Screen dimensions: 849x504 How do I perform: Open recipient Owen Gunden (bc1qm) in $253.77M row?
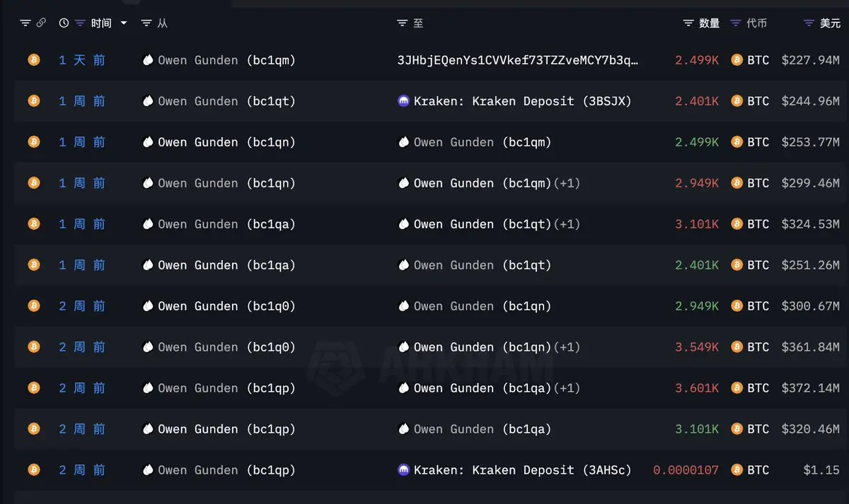click(x=483, y=142)
